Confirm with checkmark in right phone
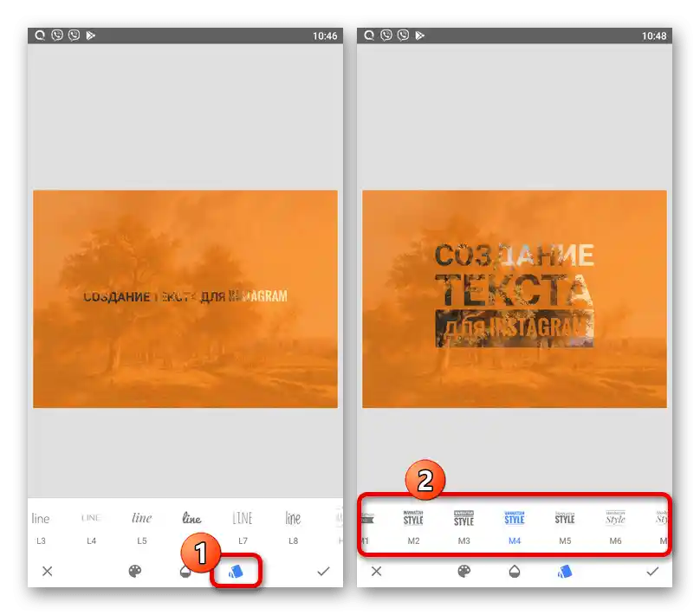The height and width of the screenshot is (615, 700). coord(652,572)
